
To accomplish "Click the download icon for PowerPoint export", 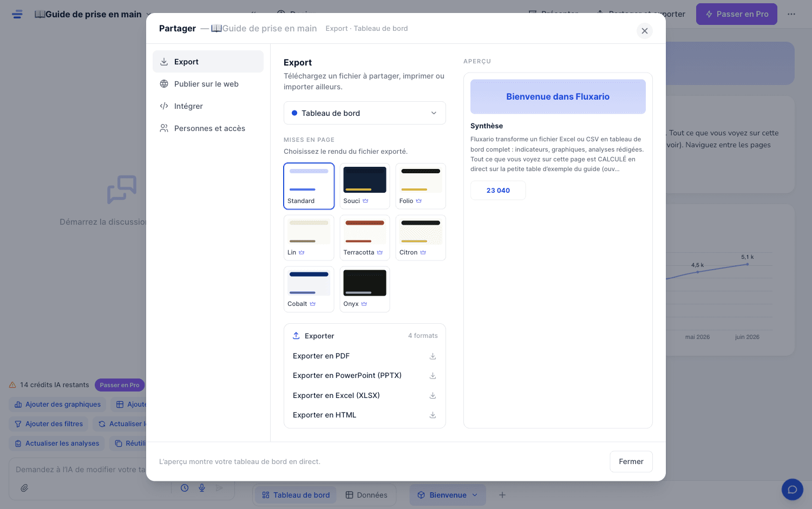I will pos(433,376).
